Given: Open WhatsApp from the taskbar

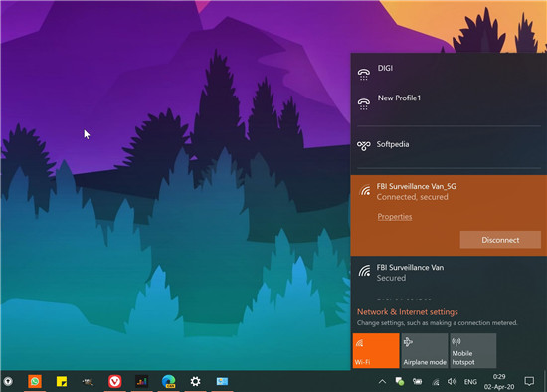Looking at the screenshot, I should click(35, 381).
